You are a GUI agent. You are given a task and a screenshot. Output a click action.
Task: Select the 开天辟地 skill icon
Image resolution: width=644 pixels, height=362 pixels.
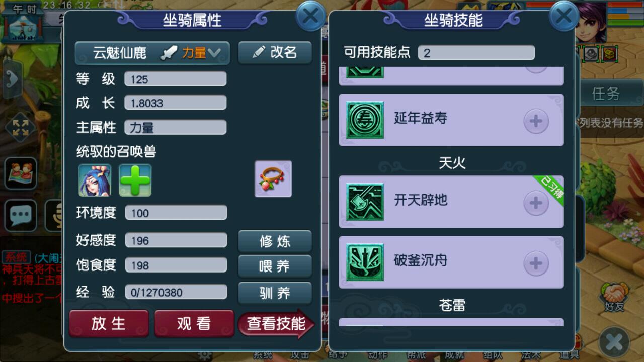click(365, 202)
